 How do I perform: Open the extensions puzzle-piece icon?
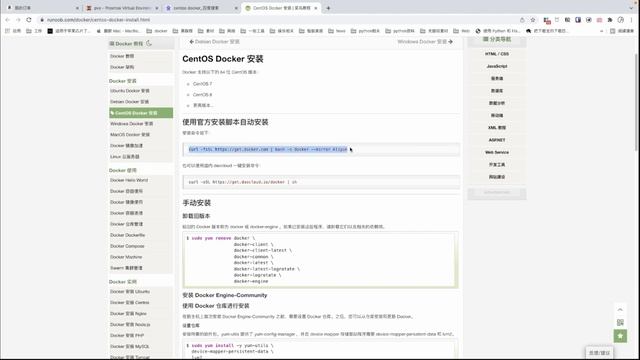610,20
